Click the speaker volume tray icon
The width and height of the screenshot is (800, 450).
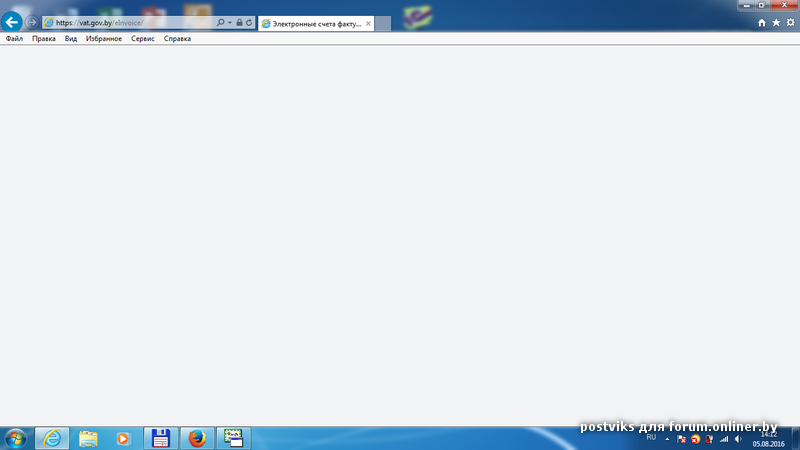[x=738, y=439]
